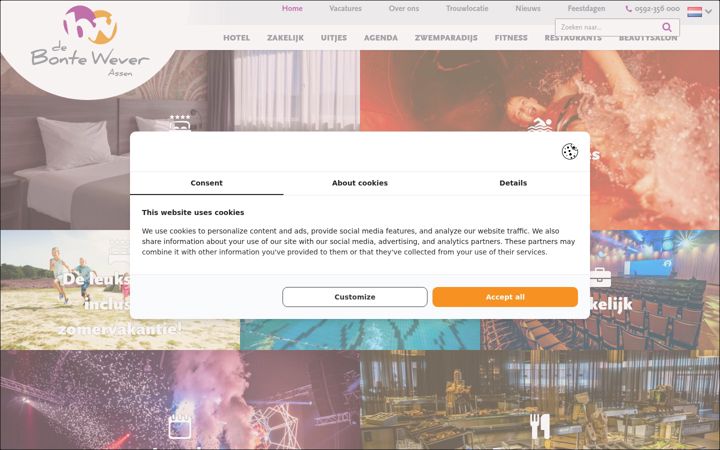This screenshot has height=450, width=720.
Task: Switch to the Consent tab
Action: click(207, 183)
